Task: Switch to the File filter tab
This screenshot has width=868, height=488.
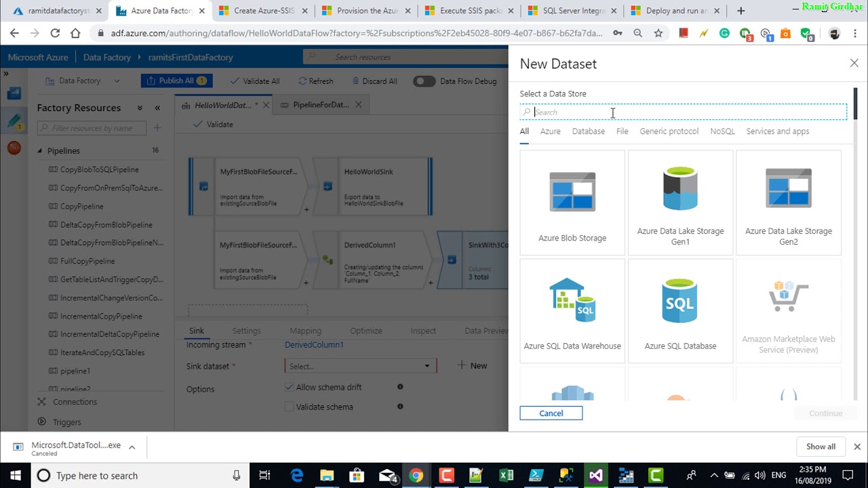Action: [x=622, y=131]
